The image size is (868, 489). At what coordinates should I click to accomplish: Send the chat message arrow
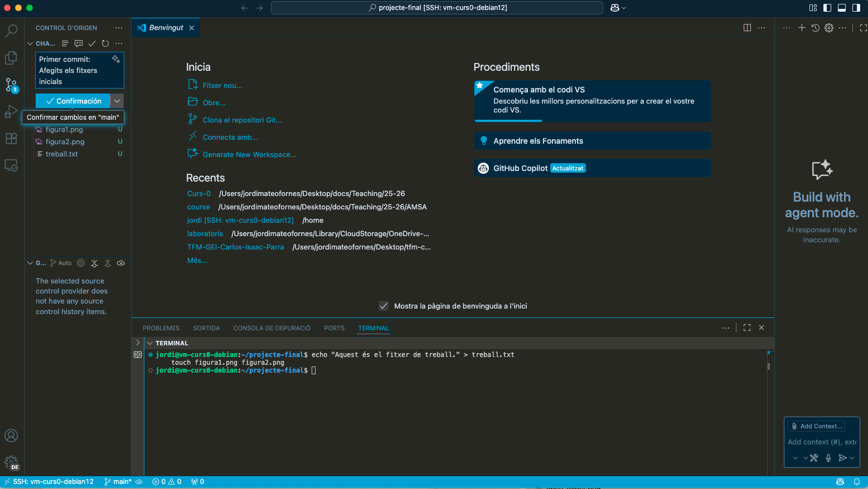coord(842,458)
